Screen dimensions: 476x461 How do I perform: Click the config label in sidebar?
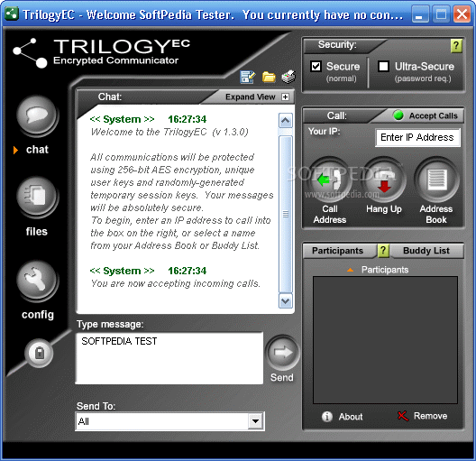pyautogui.click(x=38, y=315)
